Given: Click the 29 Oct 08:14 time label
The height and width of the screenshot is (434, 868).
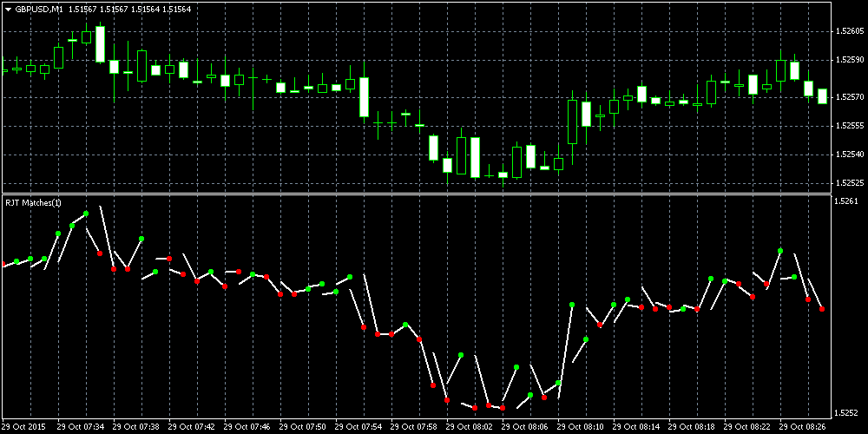Looking at the screenshot, I should (638, 427).
